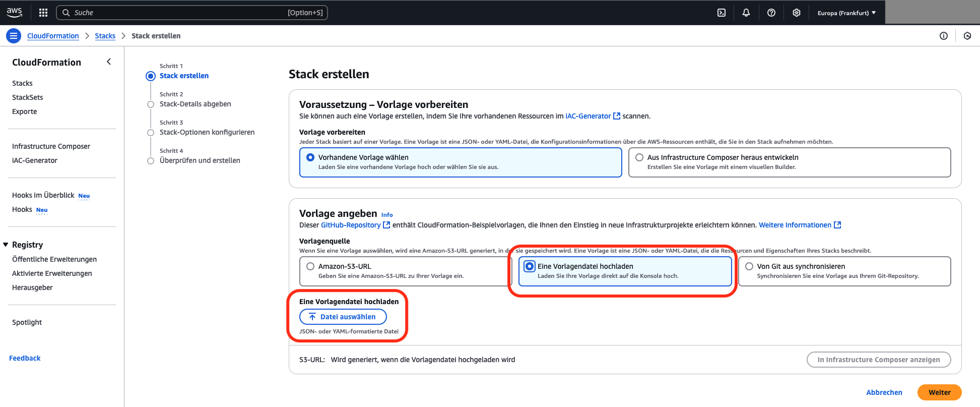Collapse the CloudFormation sidebar with the chevron
The image size is (980, 407).
pyautogui.click(x=109, y=62)
